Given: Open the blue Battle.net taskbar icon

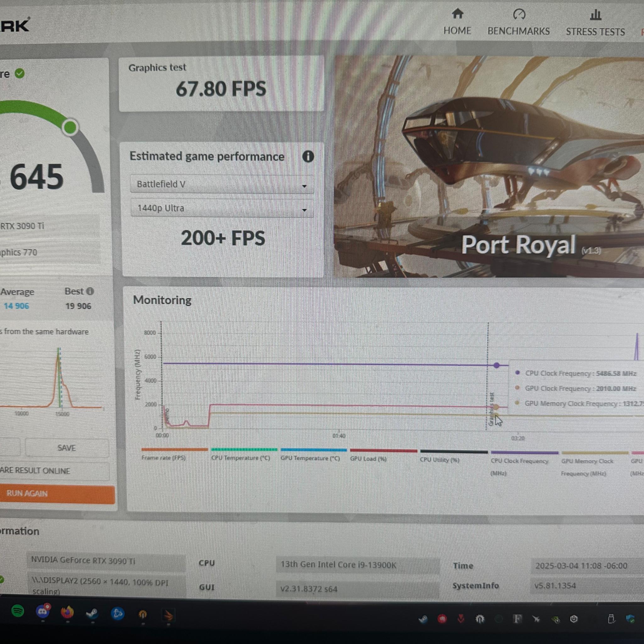Looking at the screenshot, I should [x=117, y=613].
